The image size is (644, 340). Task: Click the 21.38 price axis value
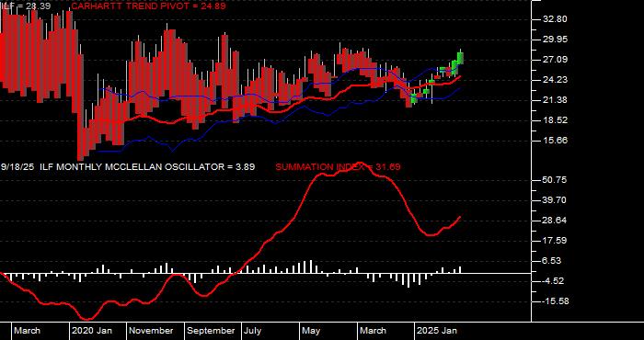tap(555, 100)
